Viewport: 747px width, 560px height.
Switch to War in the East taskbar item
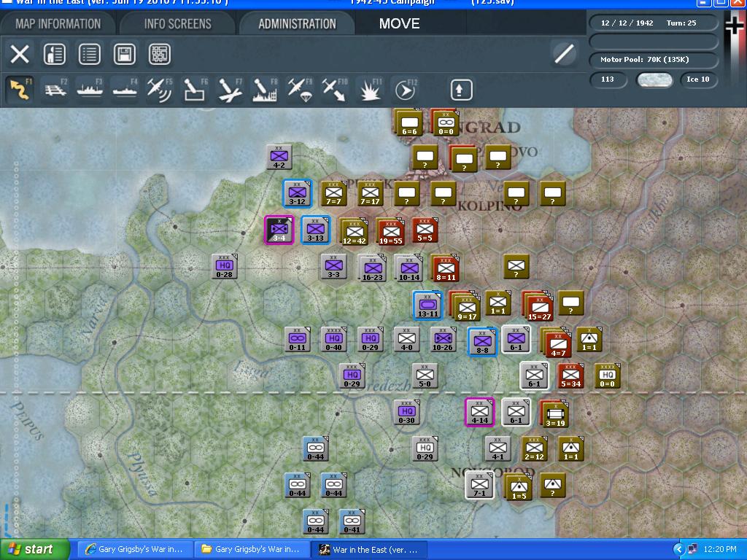tap(368, 550)
